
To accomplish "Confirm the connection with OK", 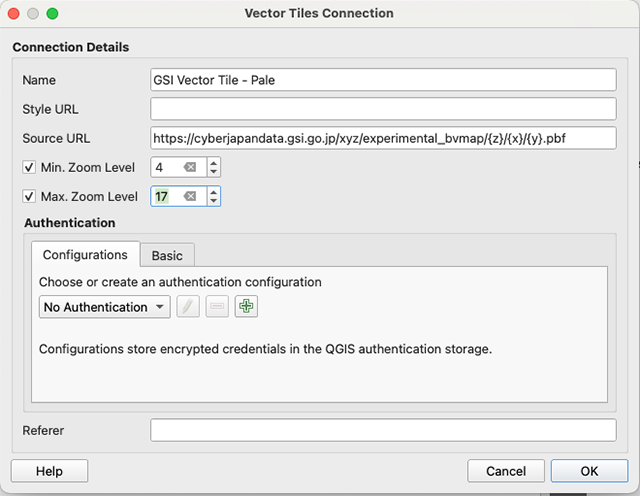I will click(x=589, y=471).
